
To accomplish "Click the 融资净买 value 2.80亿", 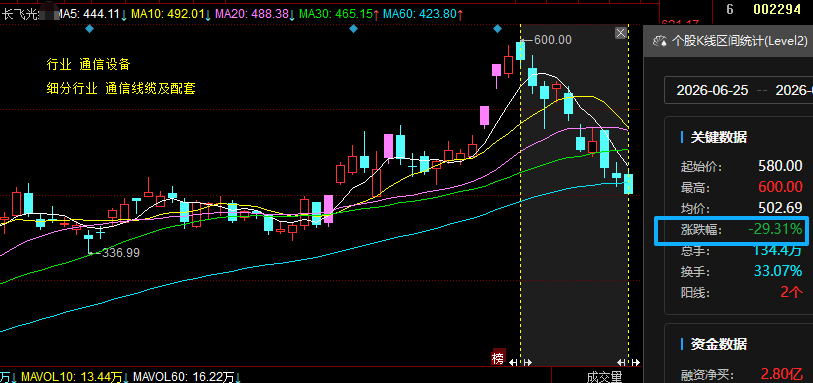I will tap(782, 373).
